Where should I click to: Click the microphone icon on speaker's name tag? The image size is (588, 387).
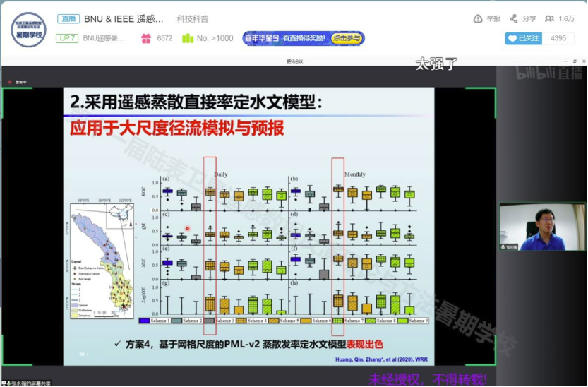click(x=504, y=247)
